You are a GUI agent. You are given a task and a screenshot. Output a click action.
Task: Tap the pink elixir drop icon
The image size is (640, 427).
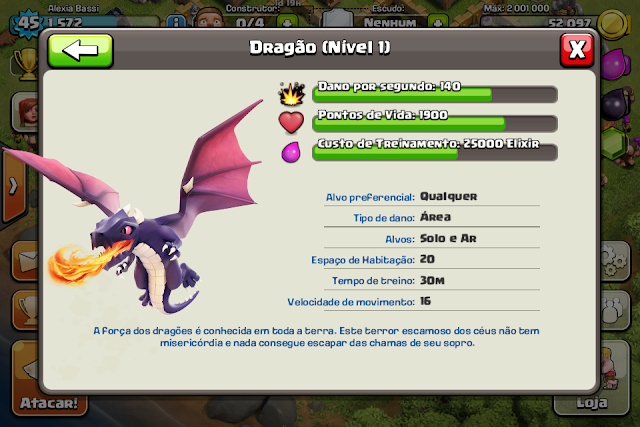click(x=291, y=152)
